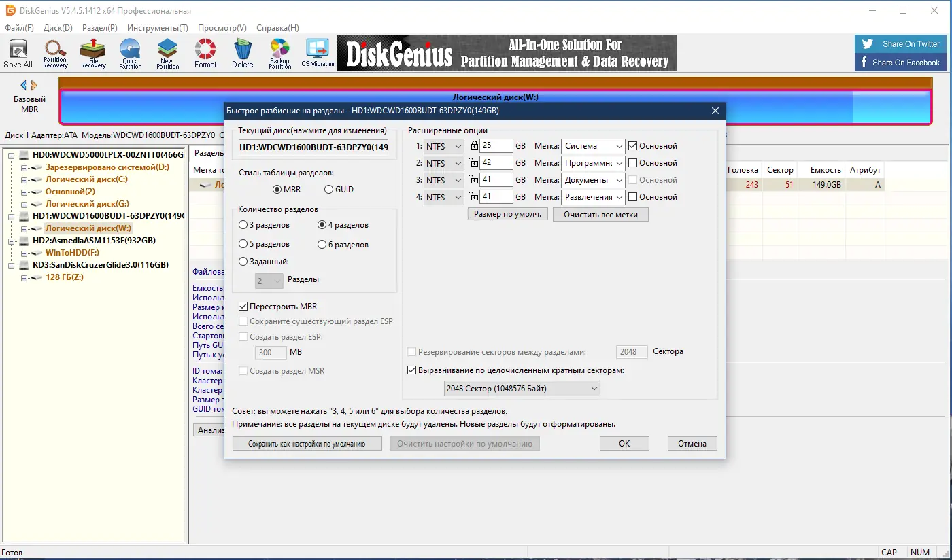
Task: Expand the HD2:AsmediaASM1153E tree node
Action: pyautogui.click(x=12, y=241)
